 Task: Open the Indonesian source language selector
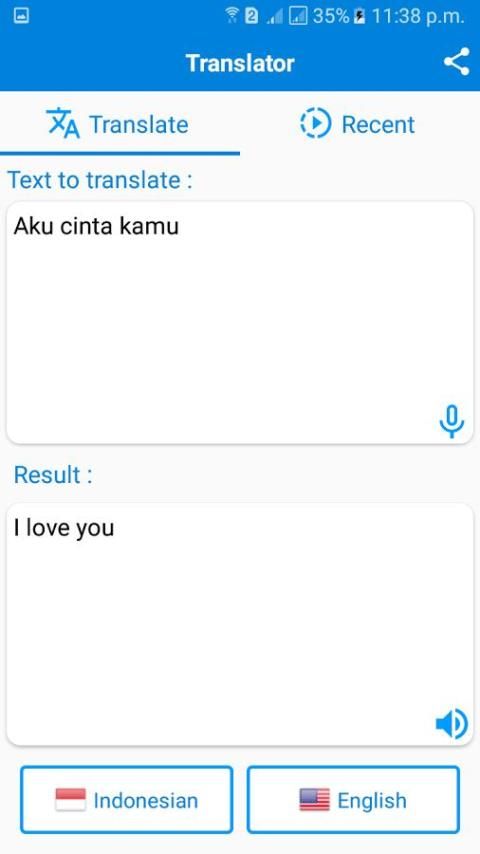[126, 800]
